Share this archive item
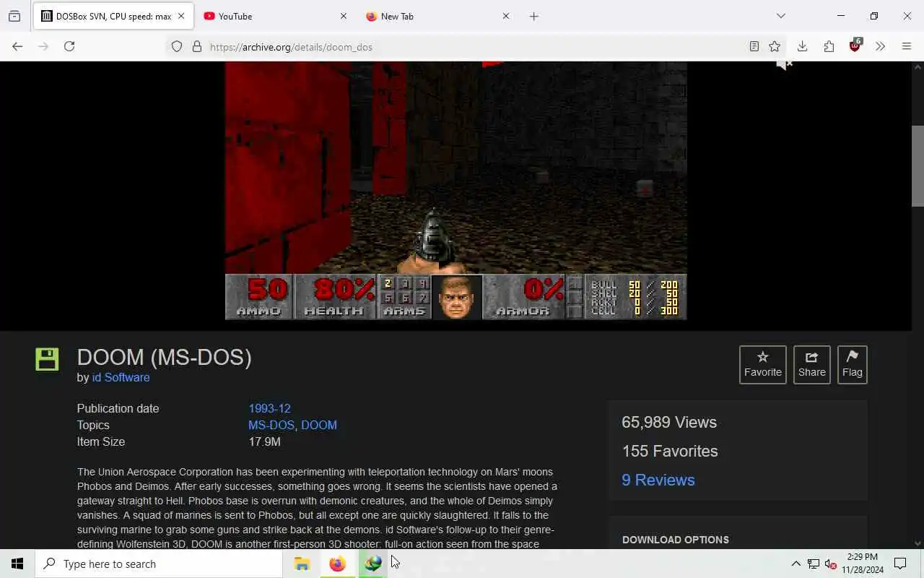 pos(811,364)
